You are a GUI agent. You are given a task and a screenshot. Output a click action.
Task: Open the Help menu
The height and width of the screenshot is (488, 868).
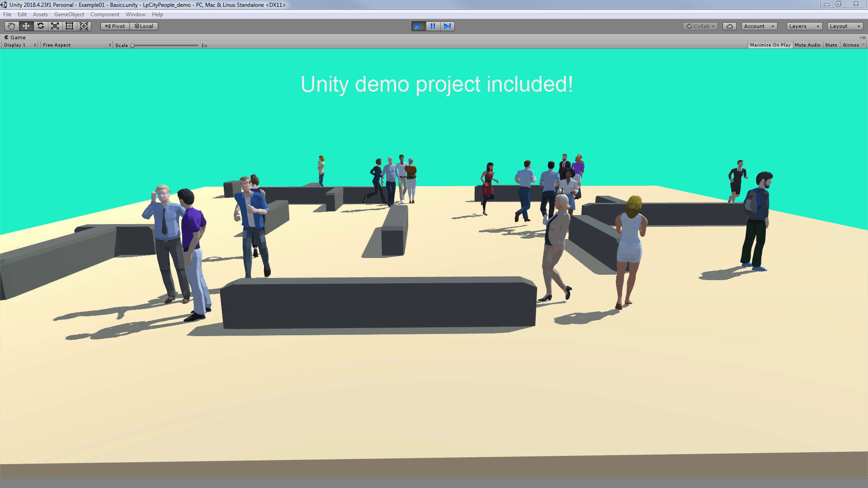[157, 14]
